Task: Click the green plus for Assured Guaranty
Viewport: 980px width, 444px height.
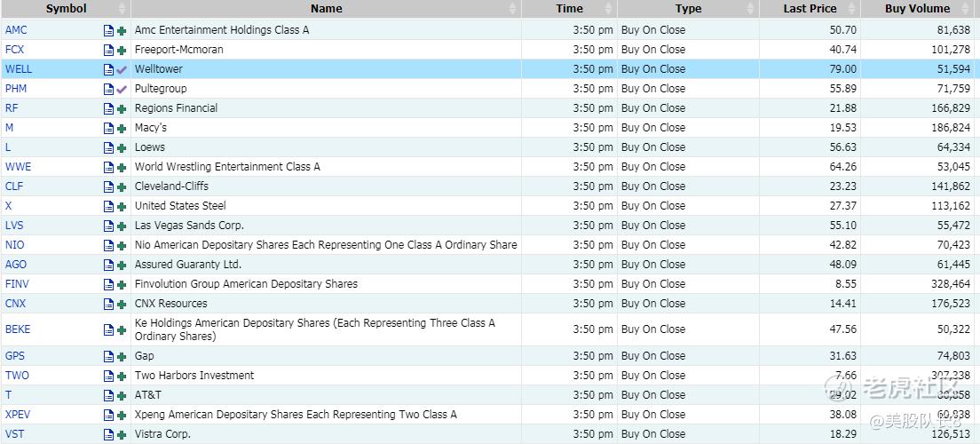Action: click(x=122, y=265)
